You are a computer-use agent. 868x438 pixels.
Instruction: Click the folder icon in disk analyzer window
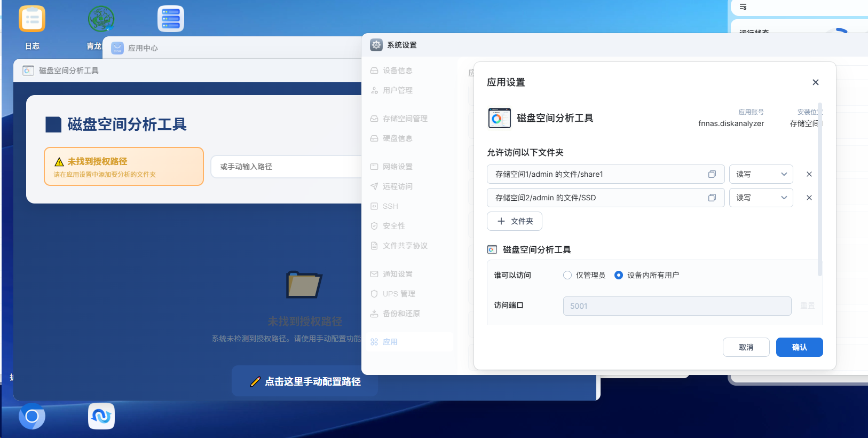[304, 284]
